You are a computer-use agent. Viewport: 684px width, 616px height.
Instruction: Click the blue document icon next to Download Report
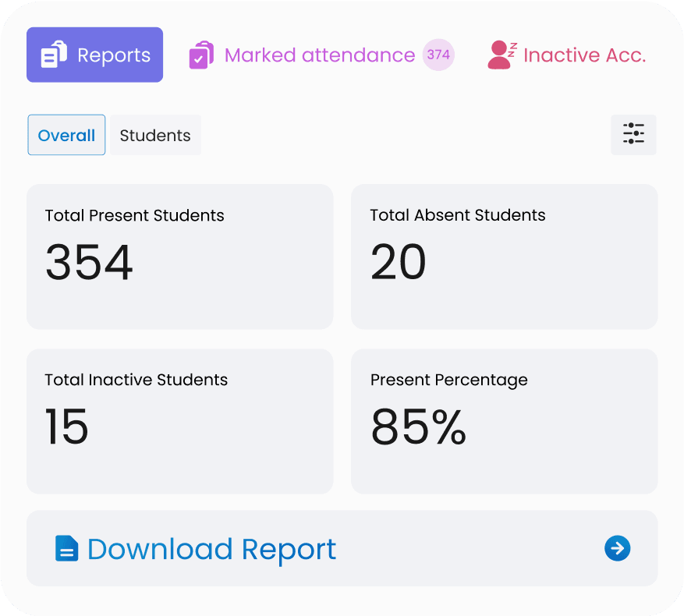(66, 548)
